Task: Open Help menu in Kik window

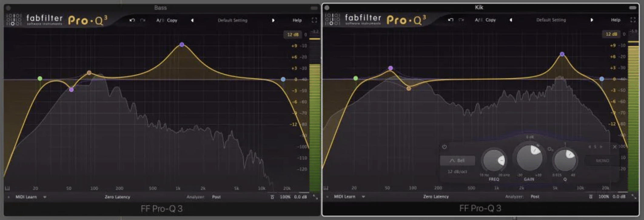Action: [615, 20]
